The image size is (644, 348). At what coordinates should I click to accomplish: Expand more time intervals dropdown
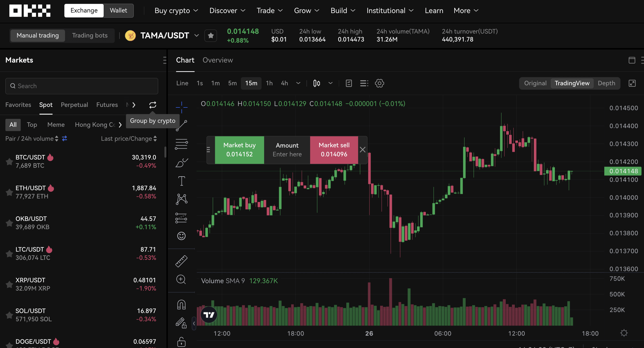click(x=298, y=83)
